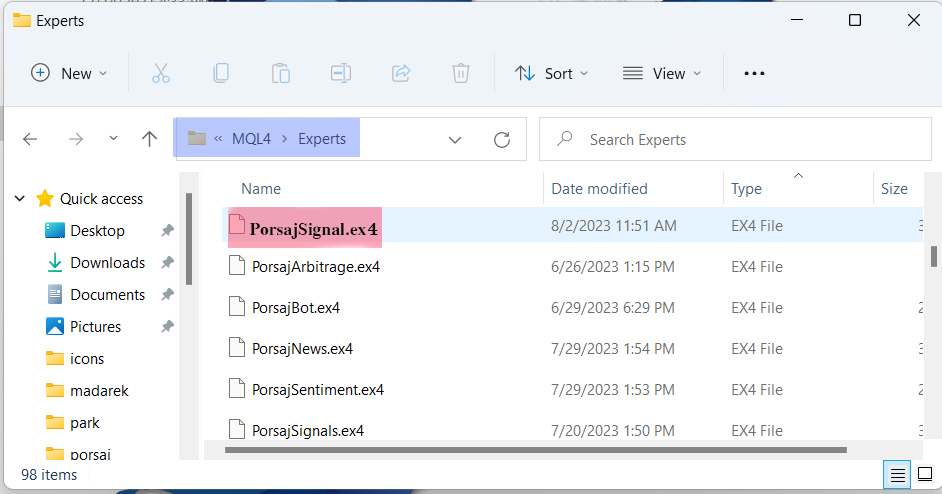Open Documents in the sidebar
942x494 pixels.
pyautogui.click(x=108, y=294)
